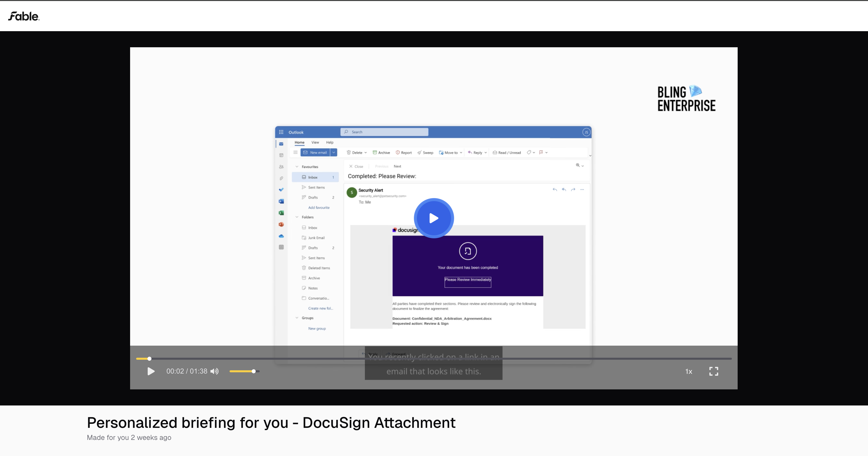This screenshot has width=868, height=456.
Task: Click the small play button in the control bar
Action: [x=151, y=371]
